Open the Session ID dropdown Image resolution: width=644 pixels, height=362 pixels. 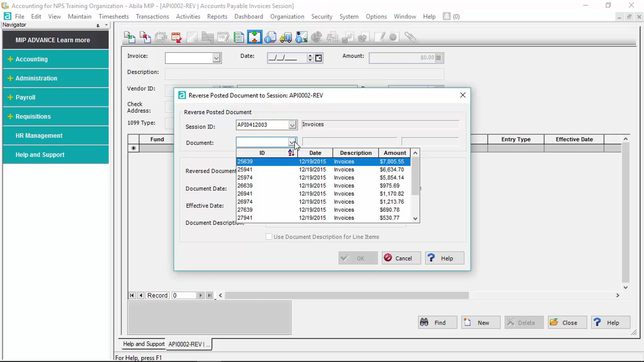[x=292, y=125]
